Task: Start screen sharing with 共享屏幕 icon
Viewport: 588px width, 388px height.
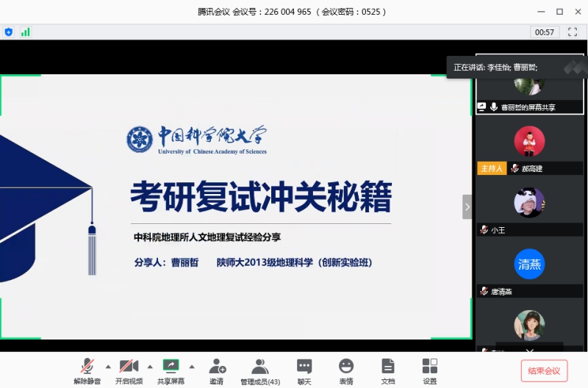Action: coord(171,367)
